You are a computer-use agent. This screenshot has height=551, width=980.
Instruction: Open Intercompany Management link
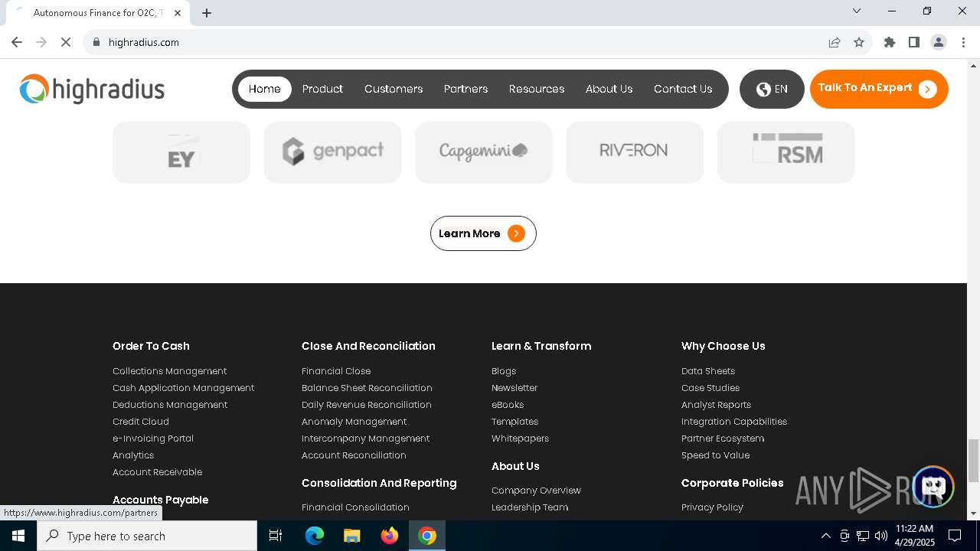[x=365, y=439]
